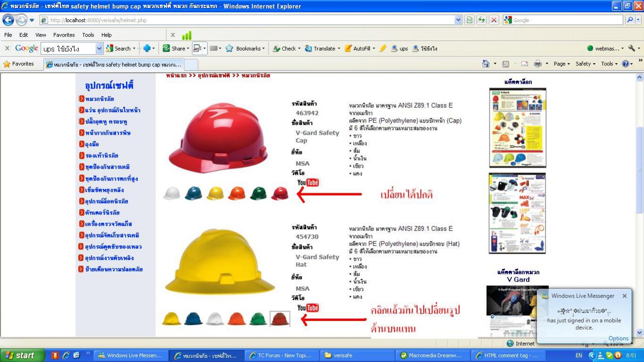Click the YouTube icon for V-Gard Safety Hat

point(308,308)
